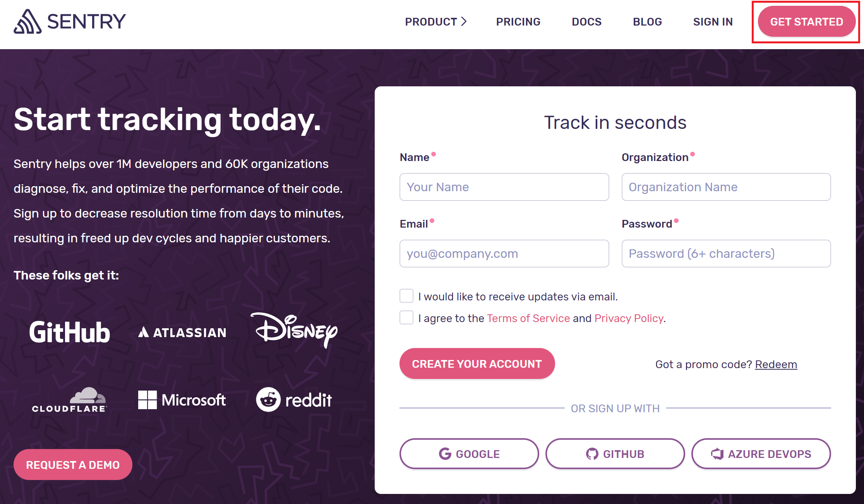Click the Redeem promo code link
864x504 pixels.
[776, 364]
